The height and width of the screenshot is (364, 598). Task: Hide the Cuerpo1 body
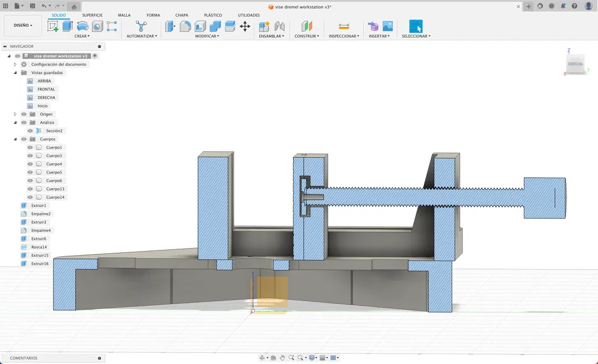point(29,147)
